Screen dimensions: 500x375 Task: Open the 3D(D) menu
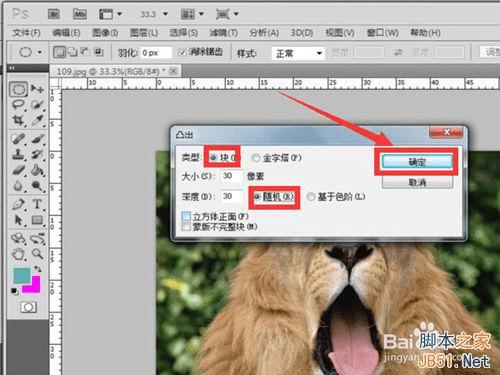pos(301,33)
